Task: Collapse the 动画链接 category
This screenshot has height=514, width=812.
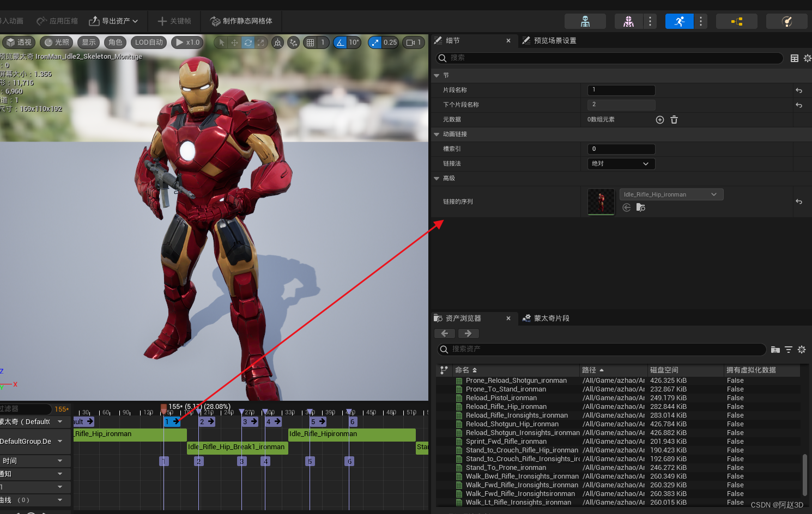Action: pyautogui.click(x=437, y=134)
